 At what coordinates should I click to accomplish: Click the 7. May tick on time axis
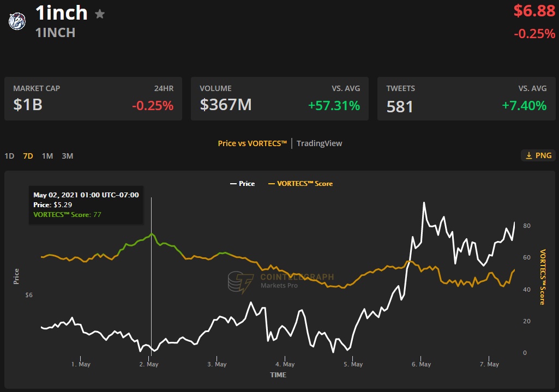click(489, 364)
